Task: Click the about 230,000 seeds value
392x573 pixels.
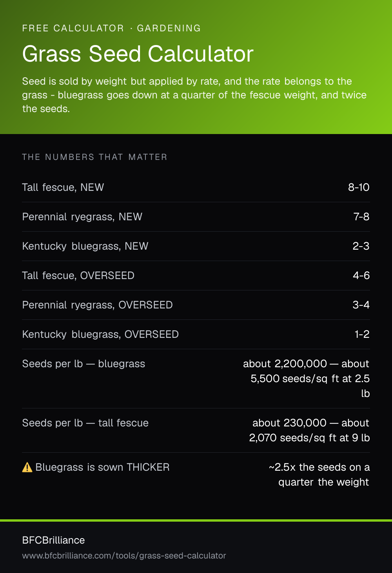Action: tap(310, 430)
